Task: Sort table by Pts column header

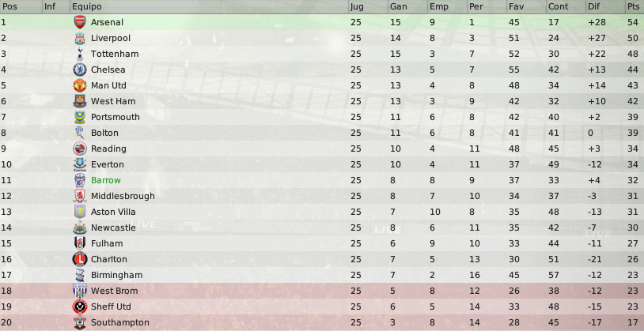Action: point(635,6)
